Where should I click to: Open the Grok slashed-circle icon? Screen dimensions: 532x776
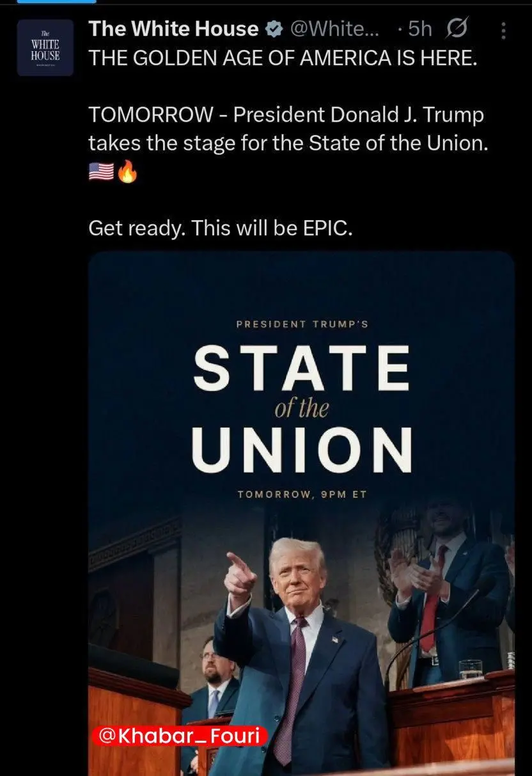pos(458,29)
